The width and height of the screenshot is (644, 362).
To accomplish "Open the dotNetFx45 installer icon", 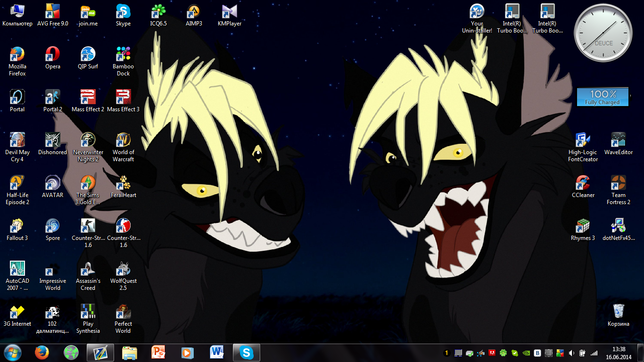I will pos(619,230).
